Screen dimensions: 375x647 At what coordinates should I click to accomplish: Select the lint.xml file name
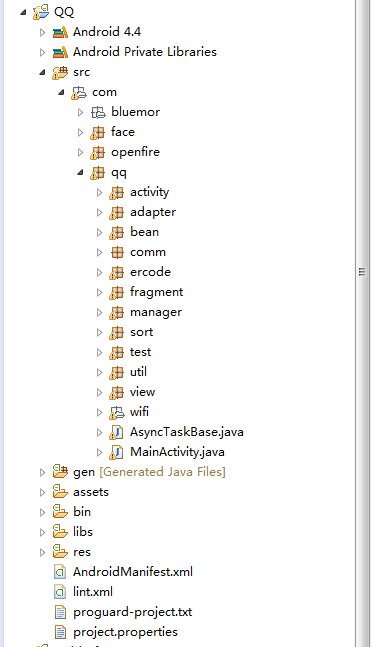click(93, 592)
